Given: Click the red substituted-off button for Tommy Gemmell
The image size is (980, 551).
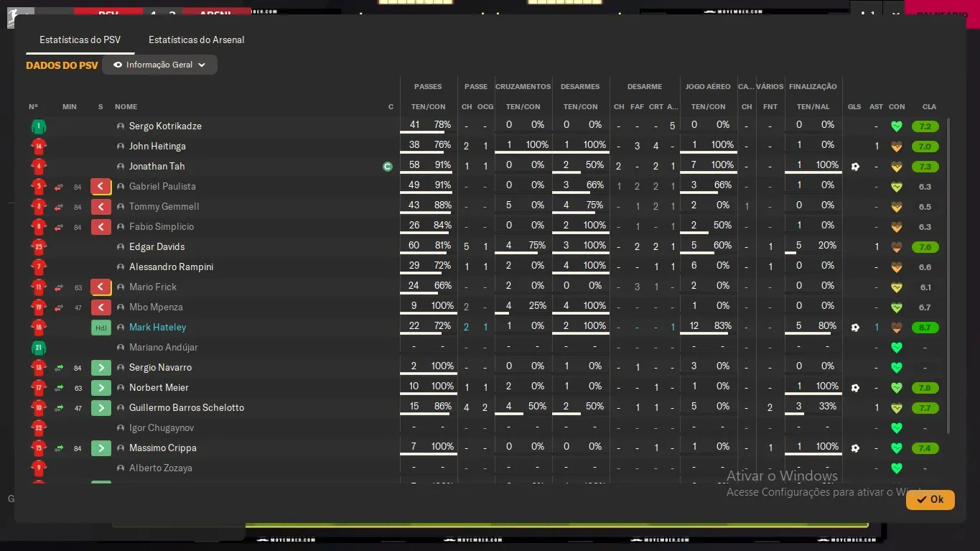Looking at the screenshot, I should [x=101, y=207].
